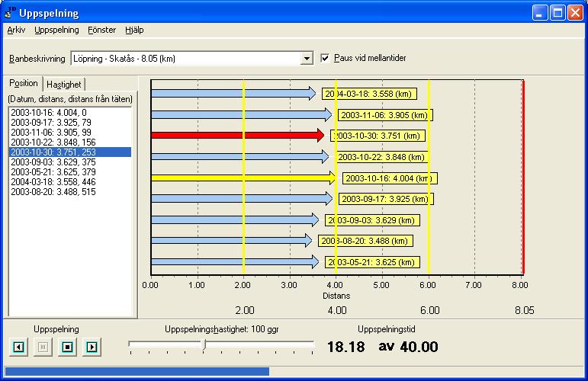Click the red finish line marker at 8.05
Viewport: 588px width, 381px height.
pyautogui.click(x=523, y=178)
